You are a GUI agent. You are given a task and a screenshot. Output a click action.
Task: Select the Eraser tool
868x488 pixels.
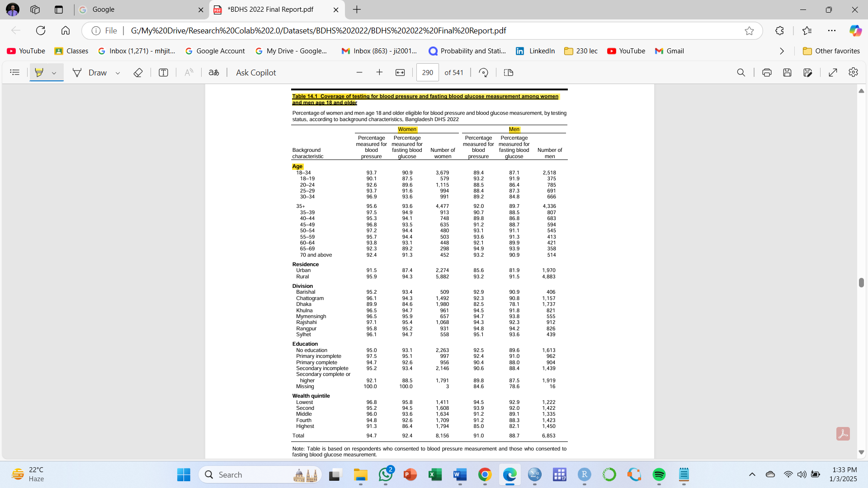pos(138,72)
